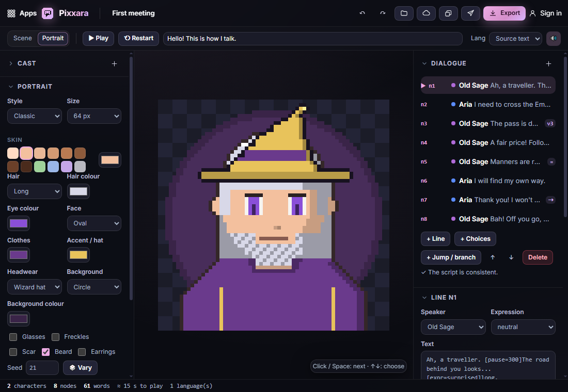
Task: Add a dialogue node with the plus icon
Action: pos(548,64)
